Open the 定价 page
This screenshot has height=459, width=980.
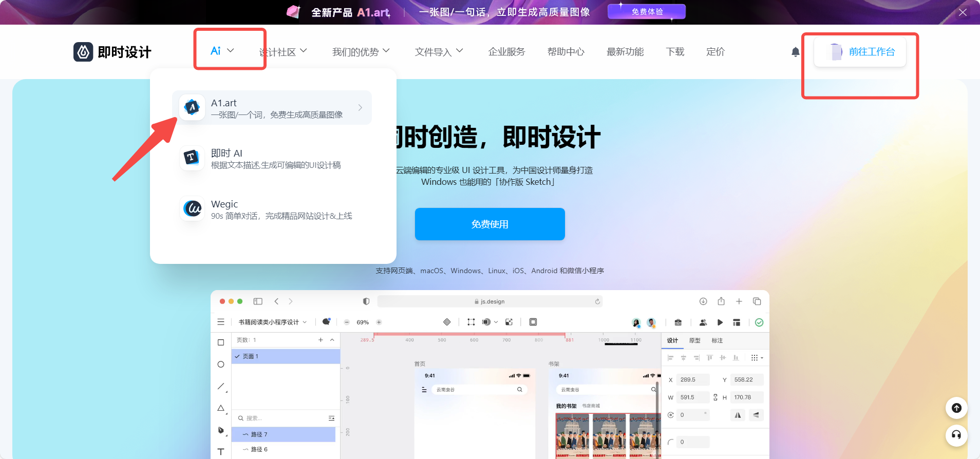coord(715,51)
